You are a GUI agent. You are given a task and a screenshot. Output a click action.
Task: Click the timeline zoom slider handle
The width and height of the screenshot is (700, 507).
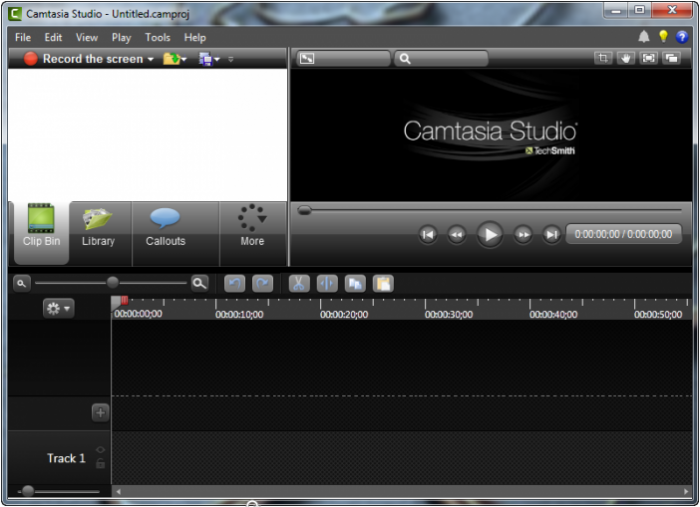(112, 283)
